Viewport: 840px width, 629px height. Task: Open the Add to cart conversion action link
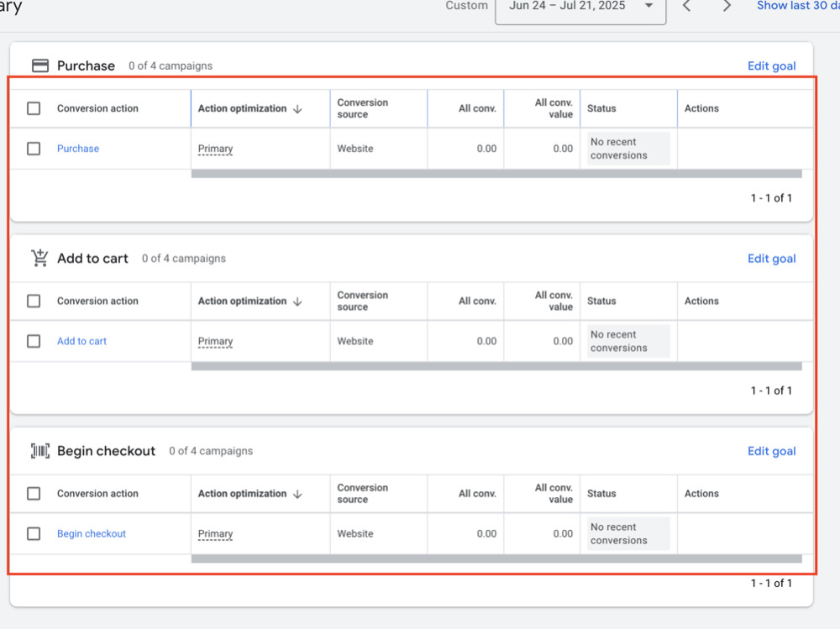pyautogui.click(x=82, y=341)
